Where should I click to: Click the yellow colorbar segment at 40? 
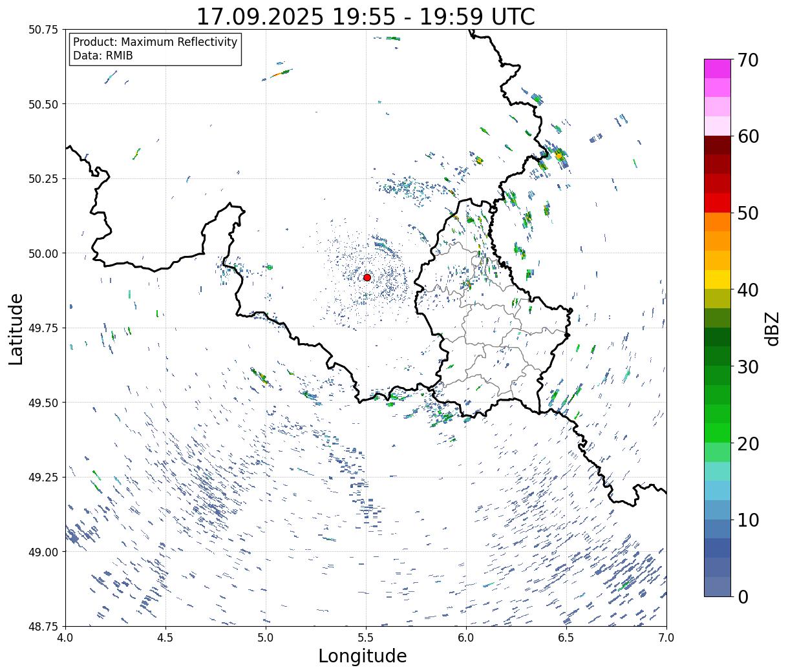coord(718,279)
